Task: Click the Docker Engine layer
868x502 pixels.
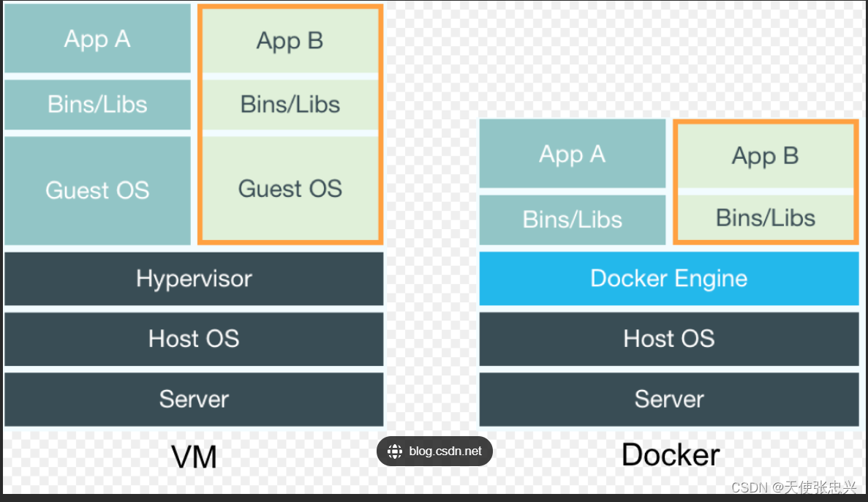Action: [668, 279]
